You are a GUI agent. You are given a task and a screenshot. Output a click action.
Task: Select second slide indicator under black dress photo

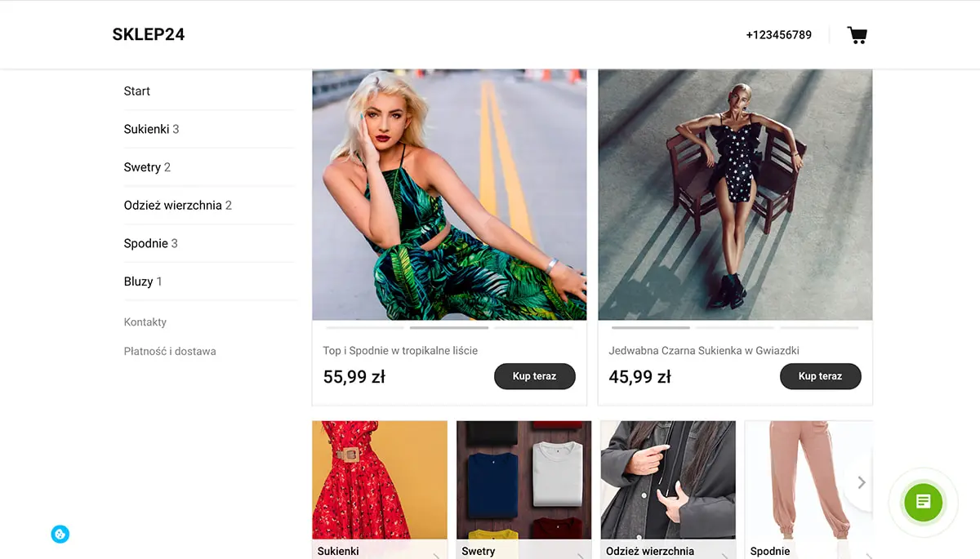tap(735, 328)
